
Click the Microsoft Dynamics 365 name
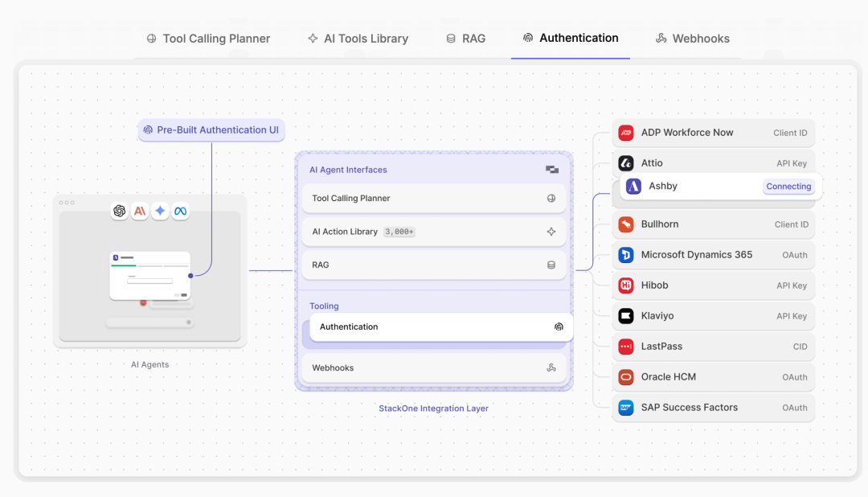coord(696,255)
